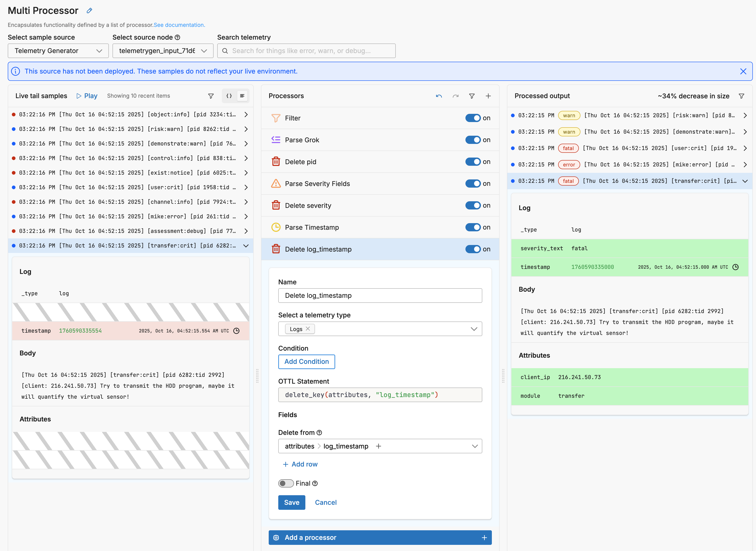Enable the Final toggle switch
756x551 pixels.
click(286, 483)
